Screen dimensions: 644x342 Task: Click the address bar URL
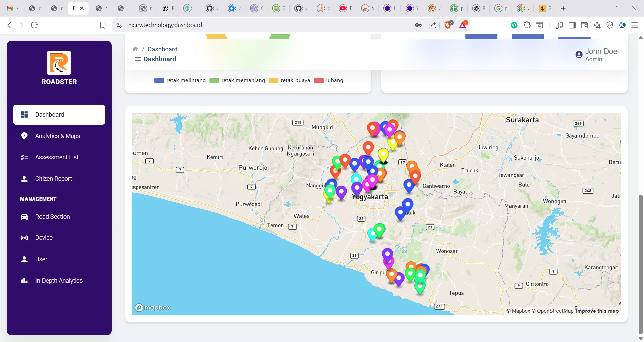(x=165, y=25)
